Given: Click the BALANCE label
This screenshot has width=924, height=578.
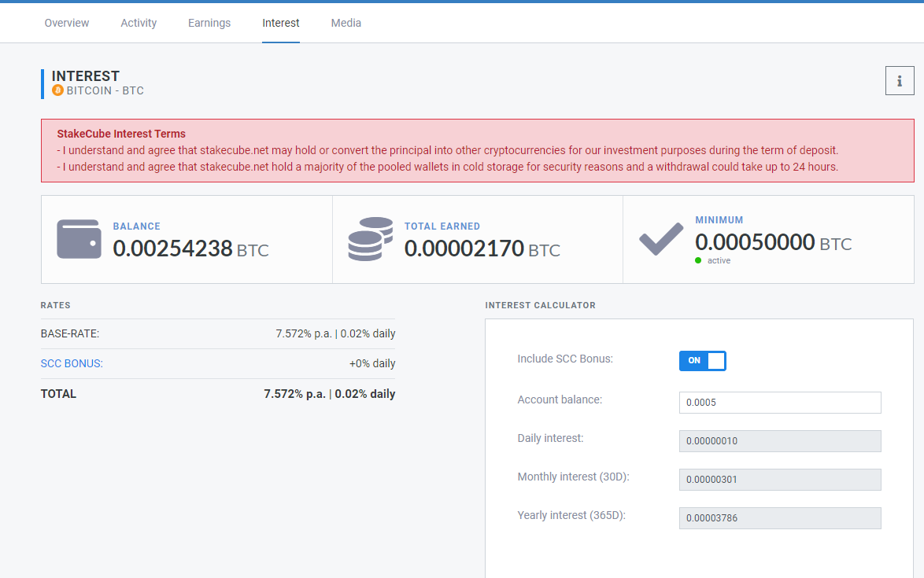Looking at the screenshot, I should 137,226.
